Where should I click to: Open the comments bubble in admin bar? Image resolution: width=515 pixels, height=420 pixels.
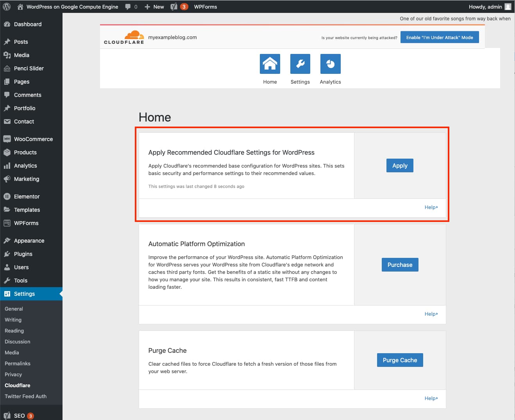point(128,7)
